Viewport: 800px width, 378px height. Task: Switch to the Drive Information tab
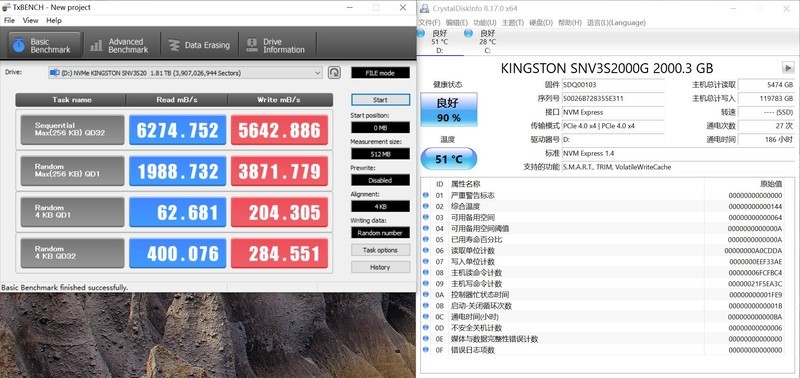coord(278,45)
